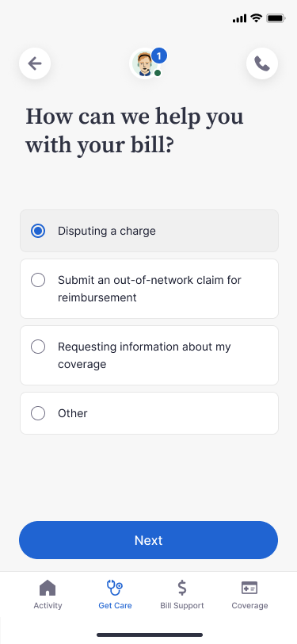Tap the back arrow icon

coord(35,63)
